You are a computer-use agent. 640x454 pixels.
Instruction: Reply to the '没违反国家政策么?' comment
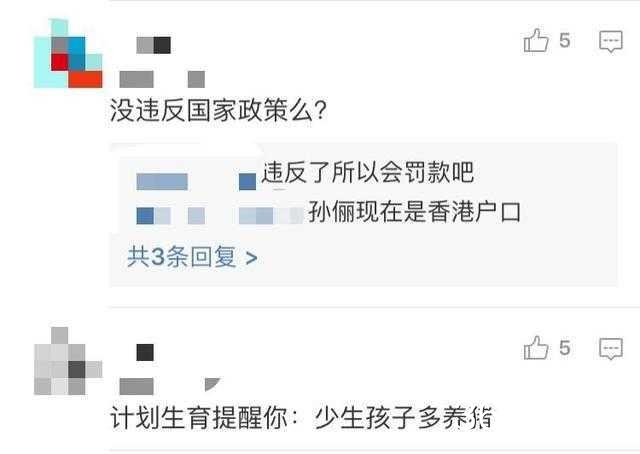coord(611,41)
